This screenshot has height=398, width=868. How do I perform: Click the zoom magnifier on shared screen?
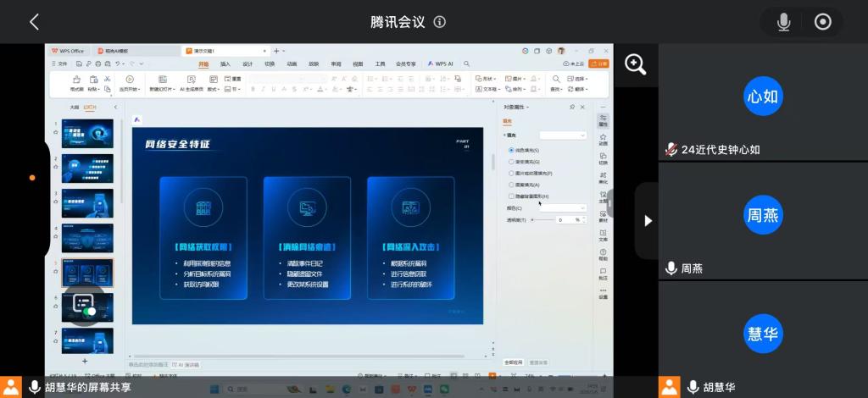636,64
